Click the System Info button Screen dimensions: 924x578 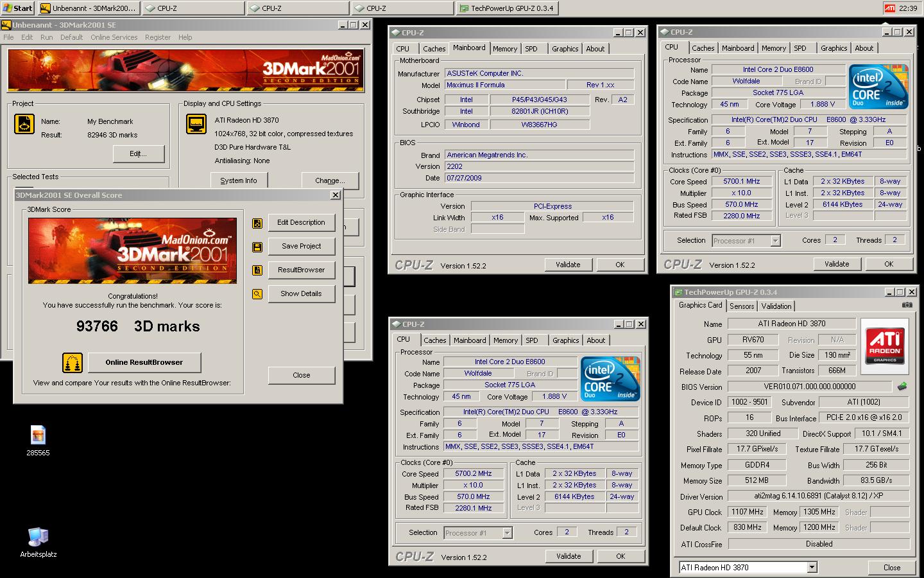239,181
